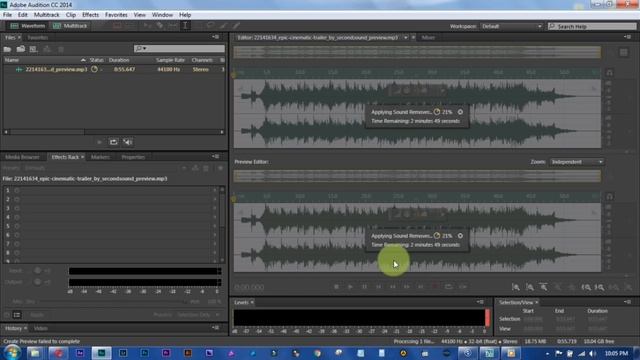Click the Play button in transport controls
The height and width of the screenshot is (360, 640).
(350, 287)
